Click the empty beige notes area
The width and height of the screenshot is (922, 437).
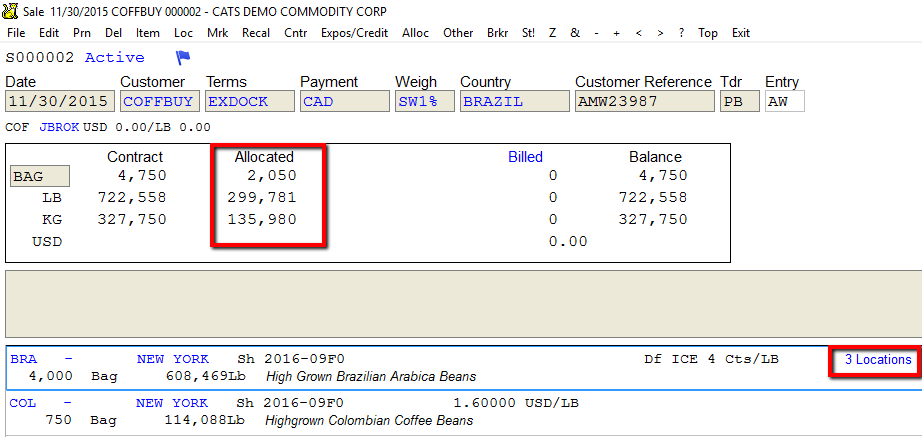click(x=463, y=303)
